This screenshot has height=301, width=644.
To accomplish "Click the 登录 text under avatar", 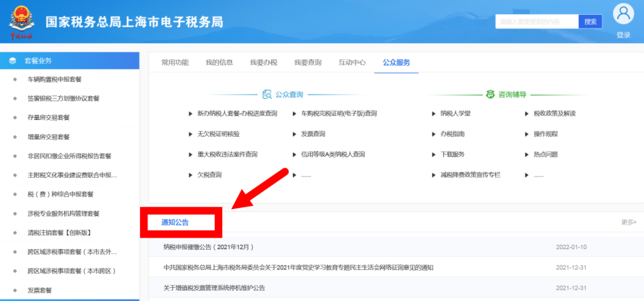I will coord(623,35).
